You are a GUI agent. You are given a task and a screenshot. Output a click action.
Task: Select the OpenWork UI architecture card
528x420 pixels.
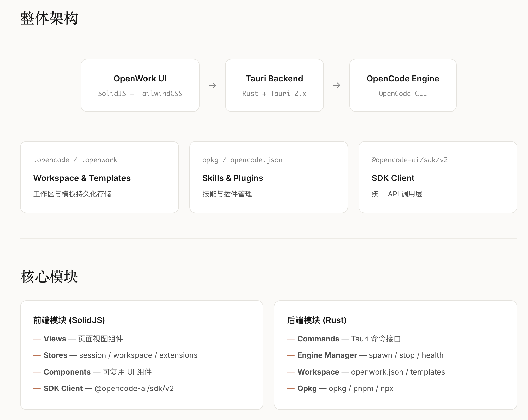[x=140, y=85]
